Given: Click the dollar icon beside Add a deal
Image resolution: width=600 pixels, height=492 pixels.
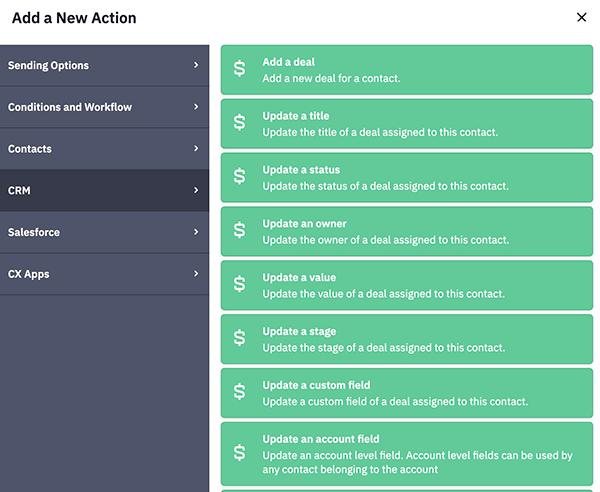Looking at the screenshot, I should click(x=240, y=69).
